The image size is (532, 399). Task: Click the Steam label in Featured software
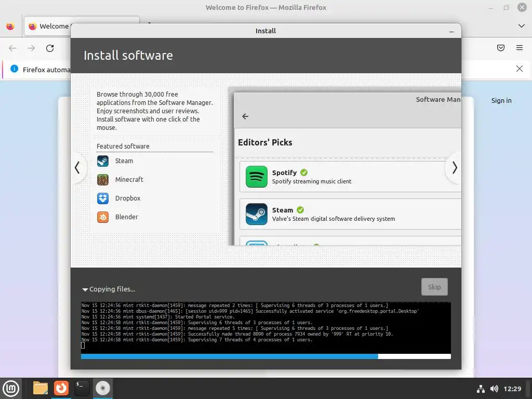[x=124, y=161]
